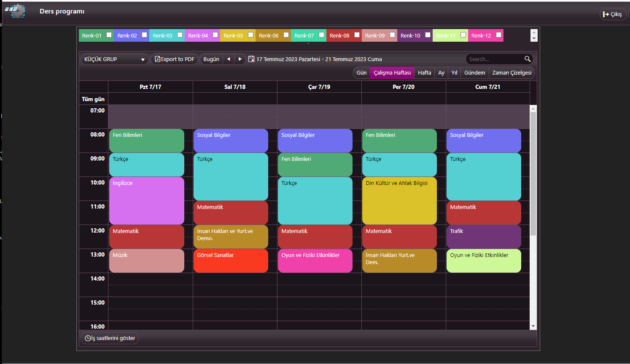Image resolution: width=630 pixels, height=364 pixels.
Task: Click the Sal 7/18 day header
Action: point(235,87)
